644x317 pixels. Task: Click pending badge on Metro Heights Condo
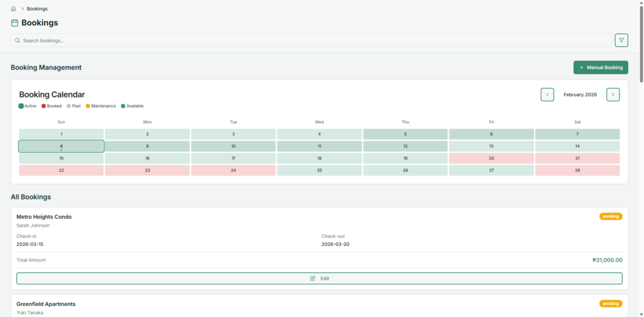(610, 216)
